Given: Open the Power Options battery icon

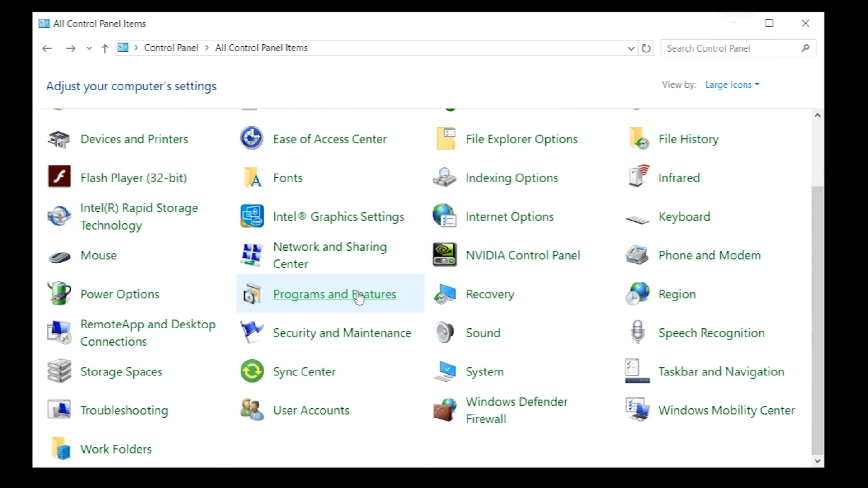Looking at the screenshot, I should (x=59, y=294).
